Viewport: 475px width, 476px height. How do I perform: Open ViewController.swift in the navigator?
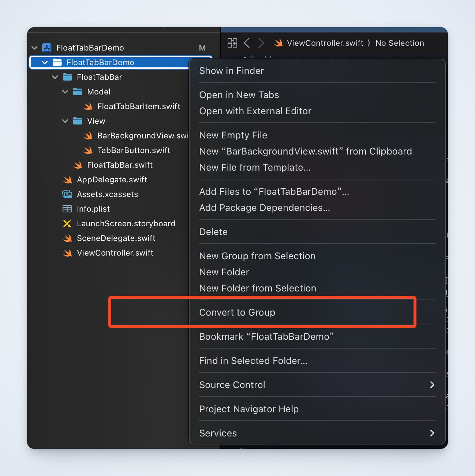tap(115, 253)
